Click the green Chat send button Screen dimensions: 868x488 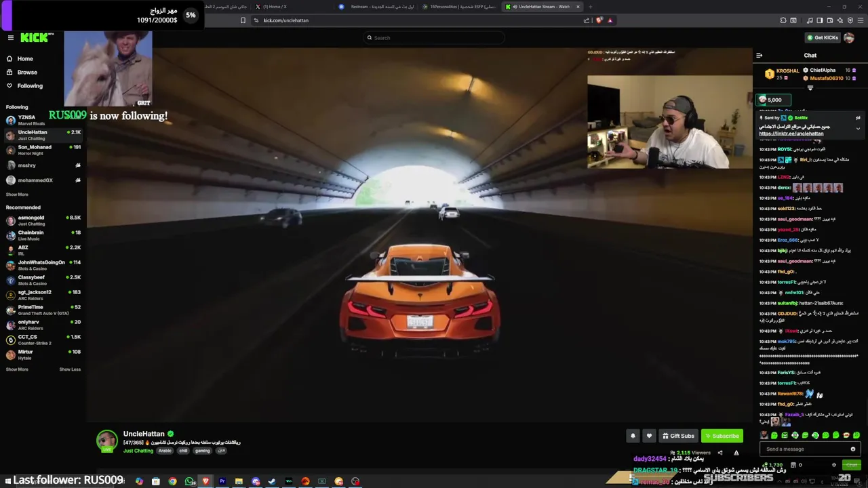click(x=851, y=465)
